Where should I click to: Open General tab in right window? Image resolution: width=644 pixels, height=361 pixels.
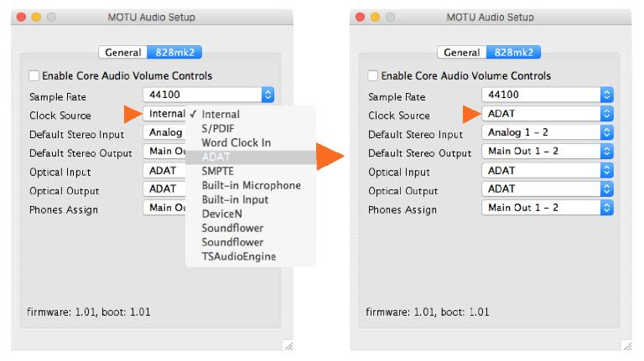click(x=462, y=53)
